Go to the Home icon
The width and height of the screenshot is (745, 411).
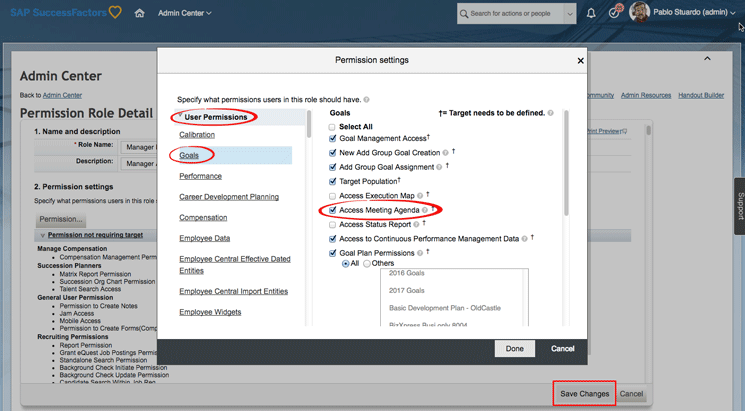139,13
